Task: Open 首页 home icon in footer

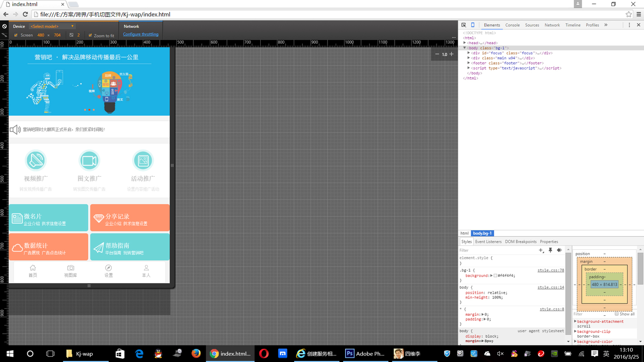Action: pos(33,268)
